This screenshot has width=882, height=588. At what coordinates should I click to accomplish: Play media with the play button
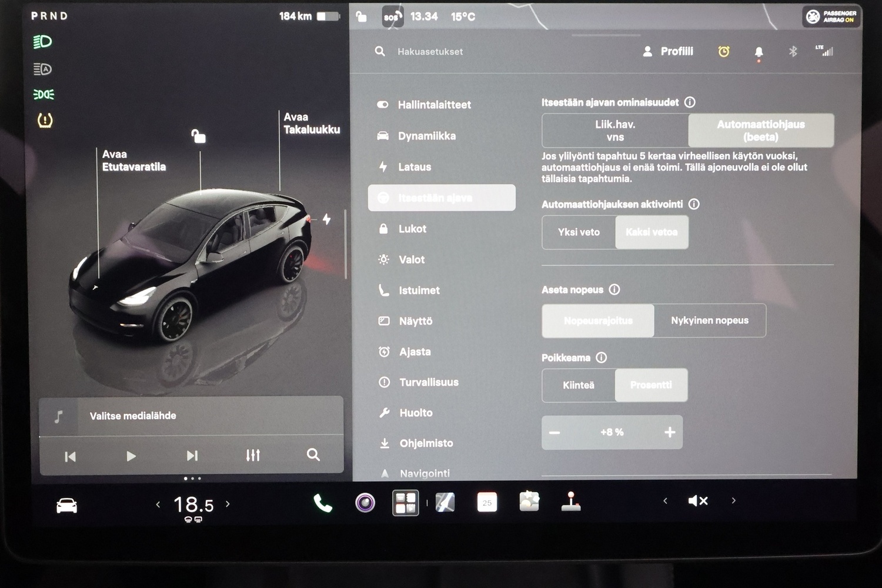tap(131, 456)
